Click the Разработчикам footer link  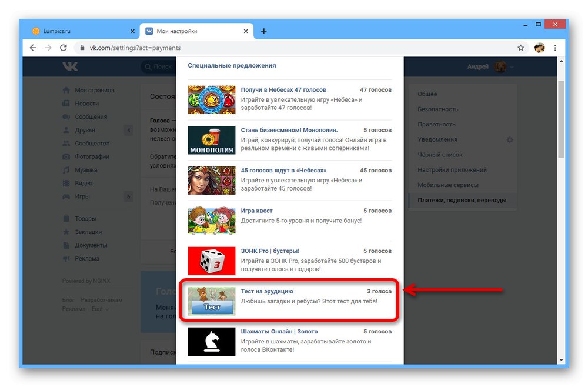(102, 300)
